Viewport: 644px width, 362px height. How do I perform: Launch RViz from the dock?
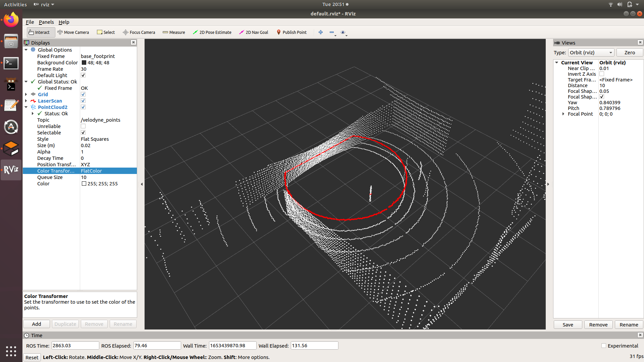pyautogui.click(x=11, y=170)
